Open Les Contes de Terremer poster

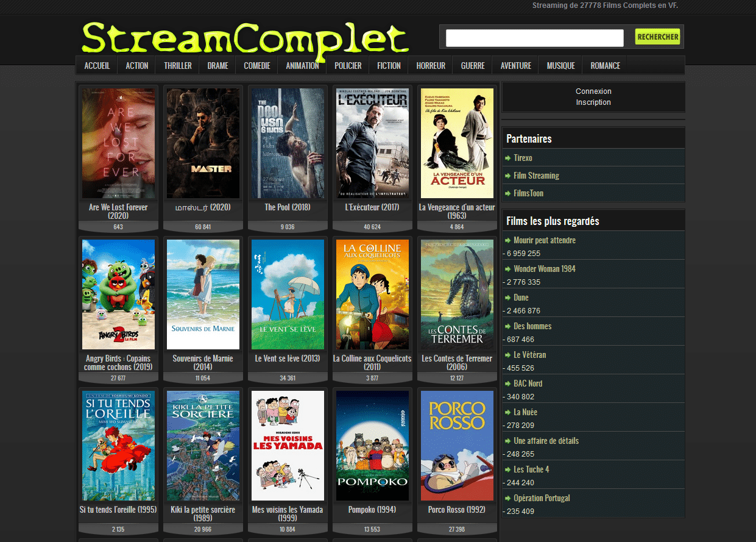tap(457, 294)
